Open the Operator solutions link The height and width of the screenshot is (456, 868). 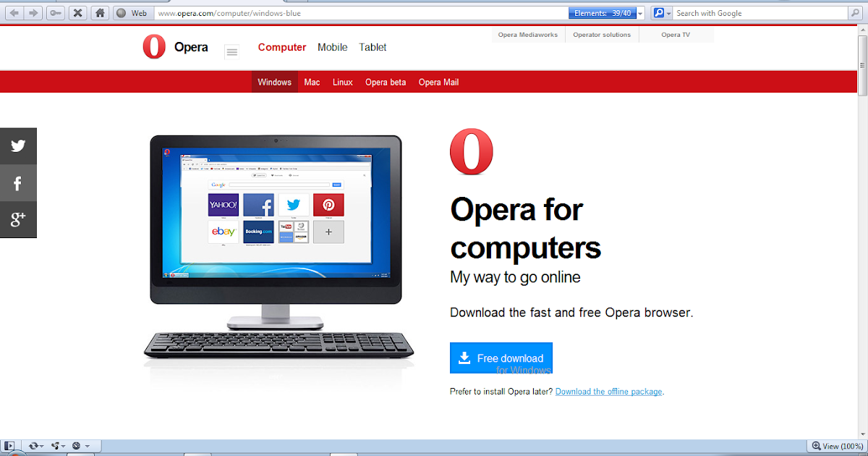[x=602, y=35]
